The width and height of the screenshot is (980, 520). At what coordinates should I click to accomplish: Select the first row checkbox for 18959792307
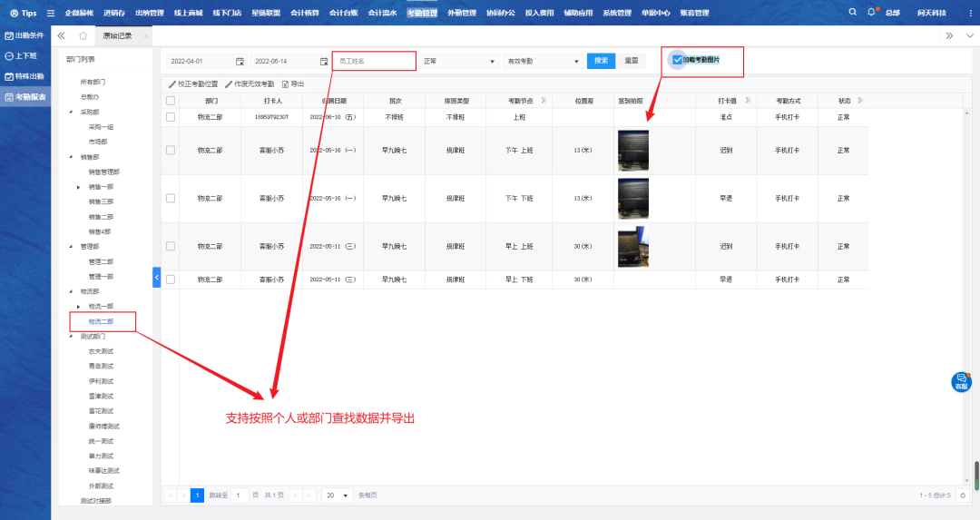click(170, 117)
